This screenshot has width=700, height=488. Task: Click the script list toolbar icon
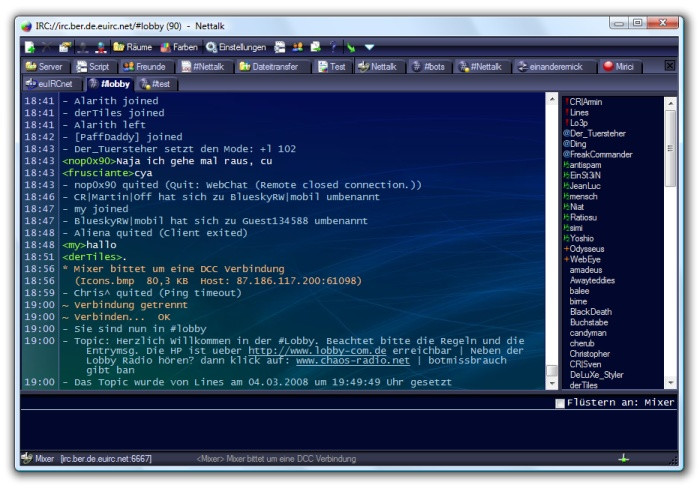[x=280, y=47]
